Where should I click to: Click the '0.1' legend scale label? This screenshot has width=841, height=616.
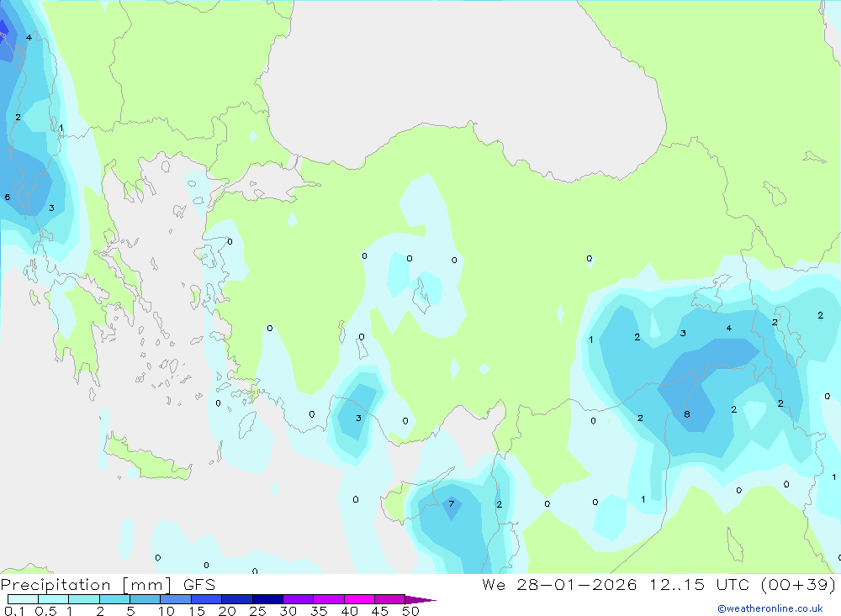pyautogui.click(x=14, y=611)
